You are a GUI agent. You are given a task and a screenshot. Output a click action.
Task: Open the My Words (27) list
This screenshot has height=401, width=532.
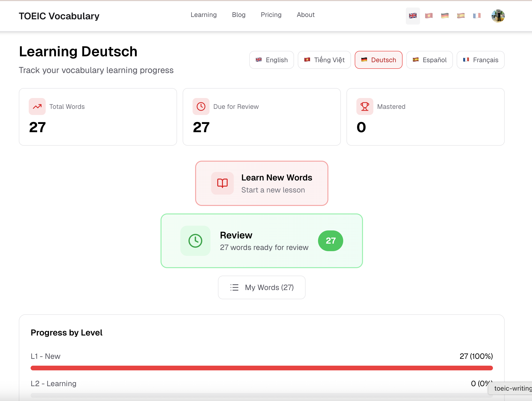[x=262, y=287]
